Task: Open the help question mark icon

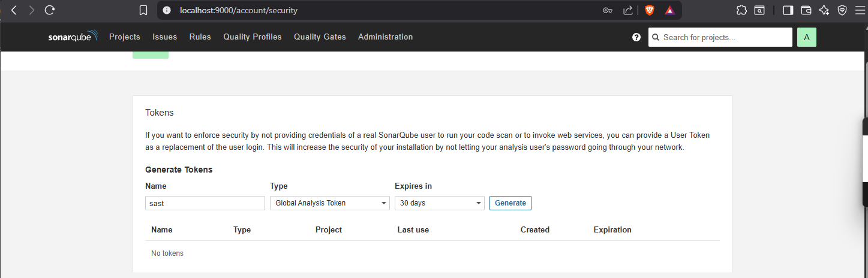Action: pos(636,37)
